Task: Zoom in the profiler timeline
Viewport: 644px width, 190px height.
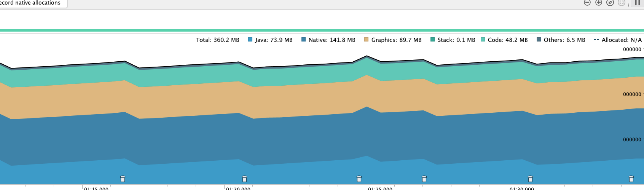Action: click(599, 3)
